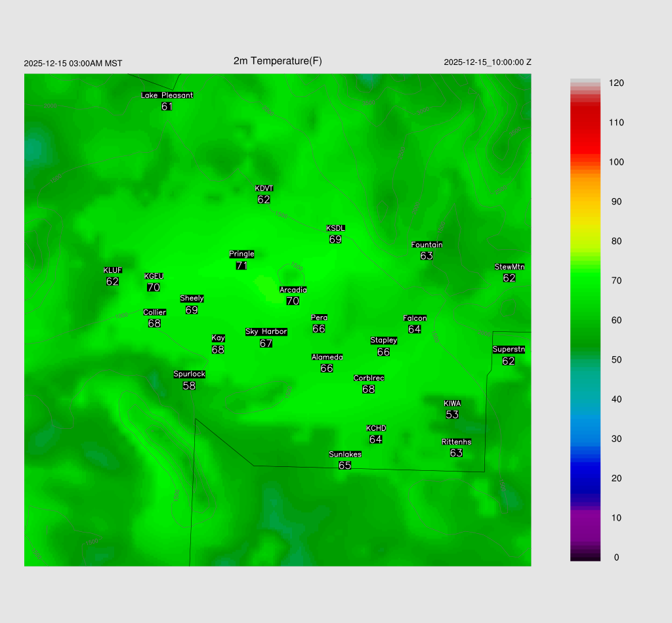This screenshot has height=623, width=672.
Task: Click the KSDL station temperature reading of 69
Action: (x=335, y=240)
